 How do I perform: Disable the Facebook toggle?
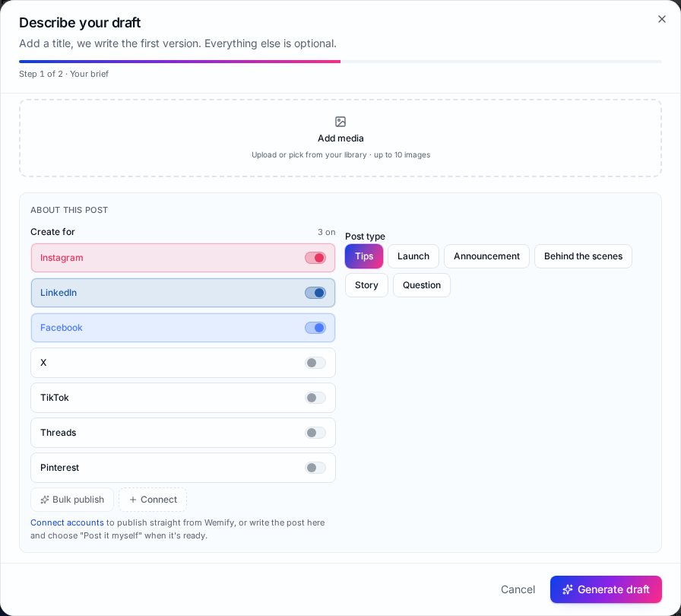tap(315, 328)
